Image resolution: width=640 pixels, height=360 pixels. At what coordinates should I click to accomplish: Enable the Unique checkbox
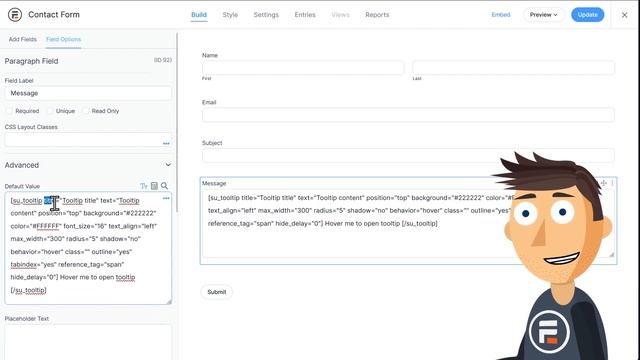pyautogui.click(x=50, y=111)
